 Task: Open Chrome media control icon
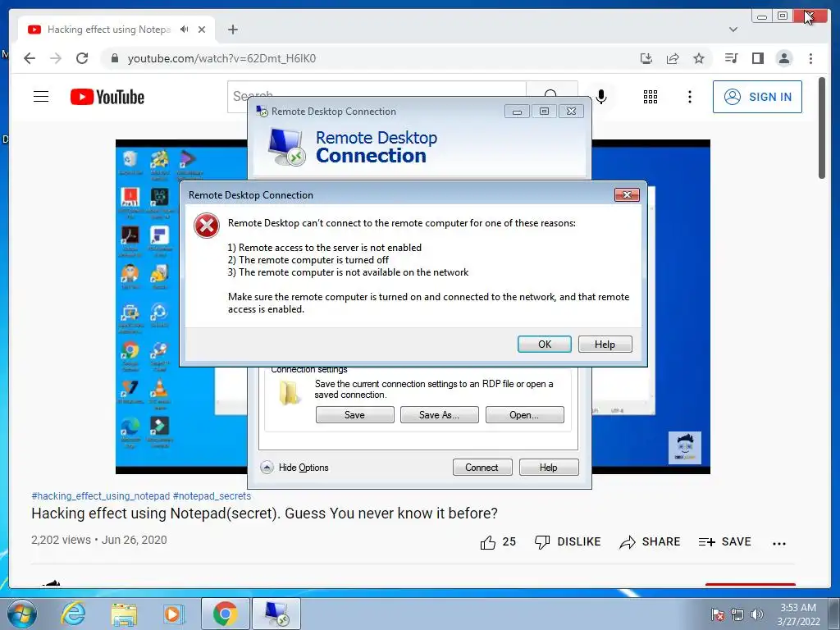[731, 58]
